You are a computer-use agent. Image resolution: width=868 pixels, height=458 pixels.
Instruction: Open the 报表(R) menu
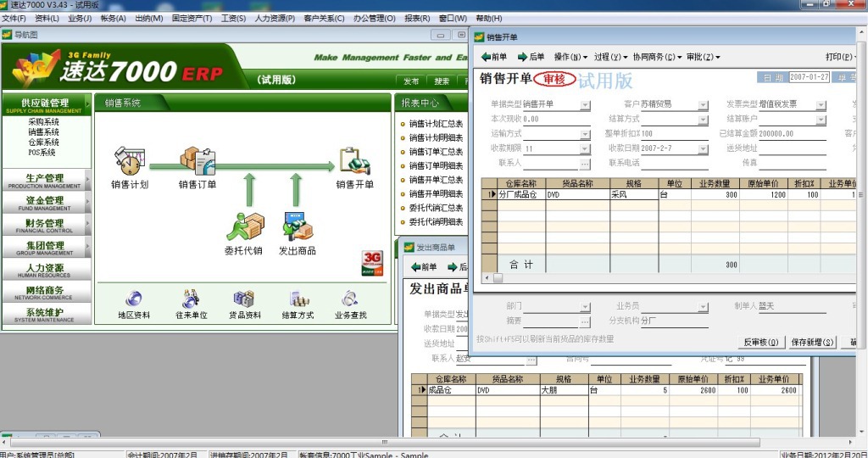pyautogui.click(x=417, y=19)
